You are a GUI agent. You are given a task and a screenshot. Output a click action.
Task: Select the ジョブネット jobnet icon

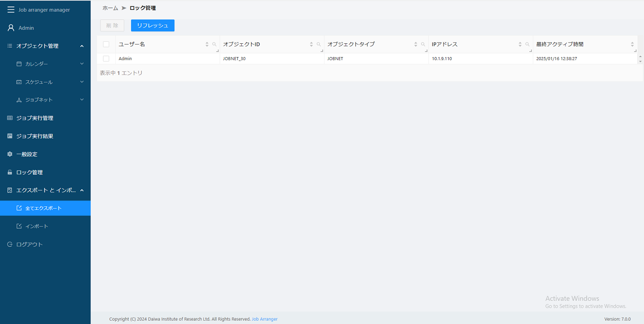point(19,100)
